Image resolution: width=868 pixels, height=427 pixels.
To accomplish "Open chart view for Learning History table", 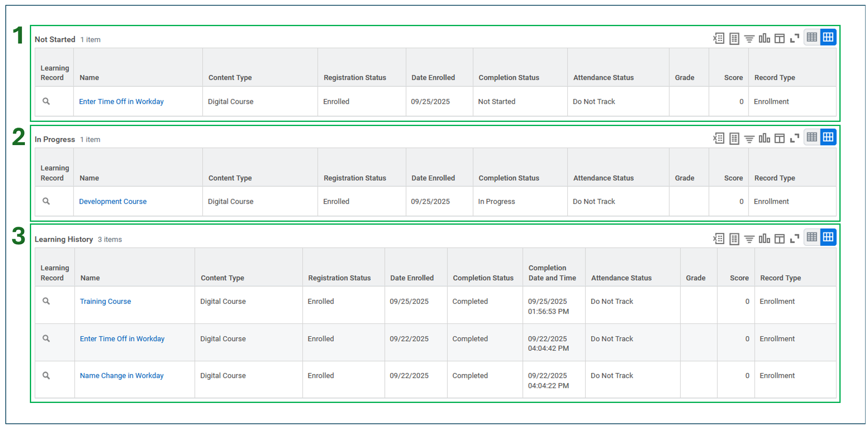I will point(764,239).
